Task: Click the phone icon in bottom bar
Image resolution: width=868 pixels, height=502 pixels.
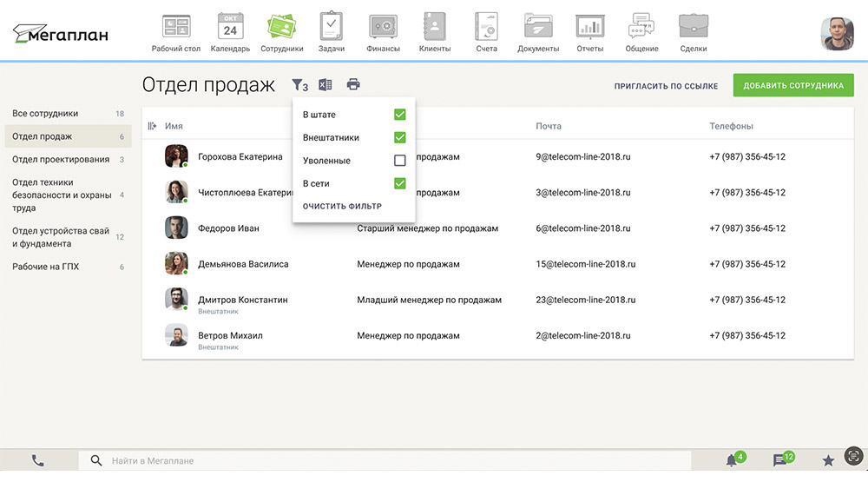Action: click(38, 460)
